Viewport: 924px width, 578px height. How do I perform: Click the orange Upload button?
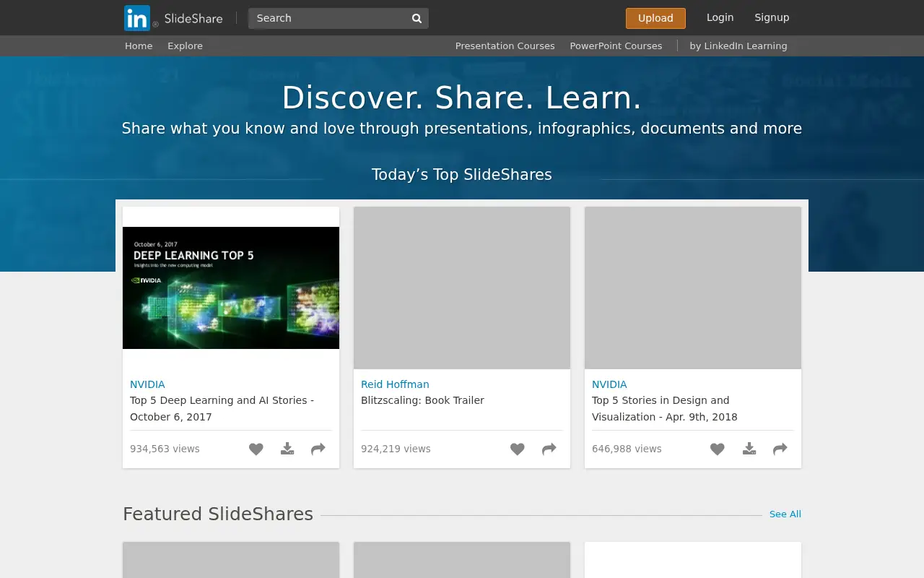(x=655, y=18)
